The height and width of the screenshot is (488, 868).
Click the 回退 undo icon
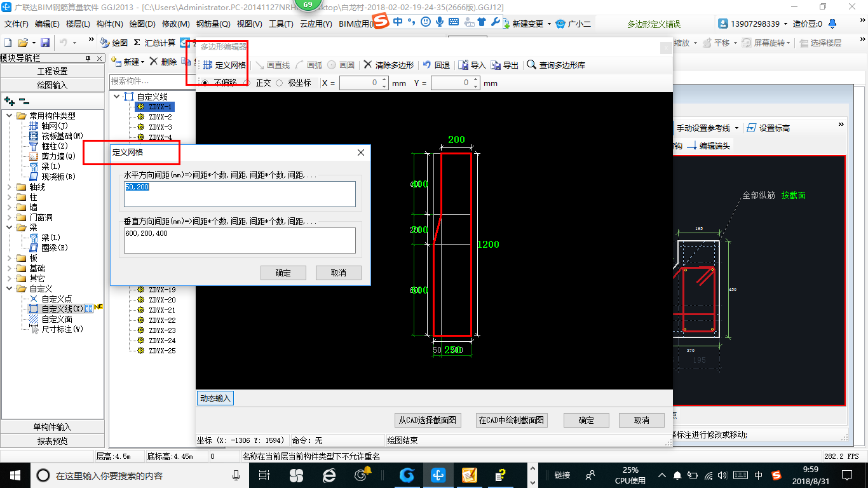coord(427,65)
